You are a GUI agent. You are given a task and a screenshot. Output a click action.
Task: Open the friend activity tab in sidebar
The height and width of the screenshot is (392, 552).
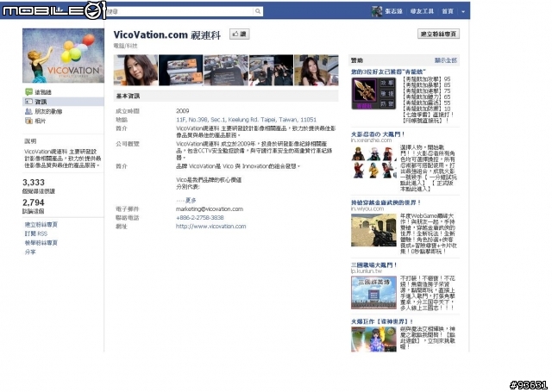click(x=44, y=111)
